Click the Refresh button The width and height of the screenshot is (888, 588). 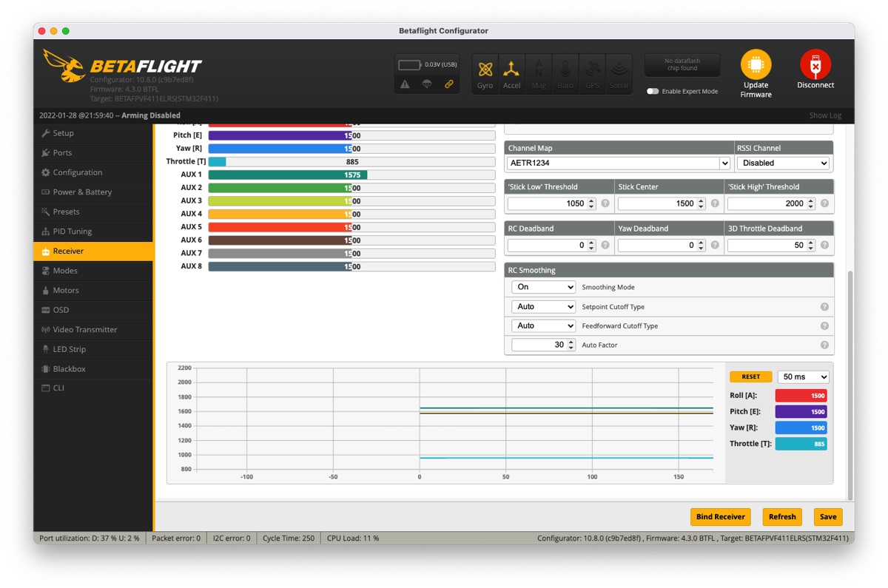[x=782, y=516]
